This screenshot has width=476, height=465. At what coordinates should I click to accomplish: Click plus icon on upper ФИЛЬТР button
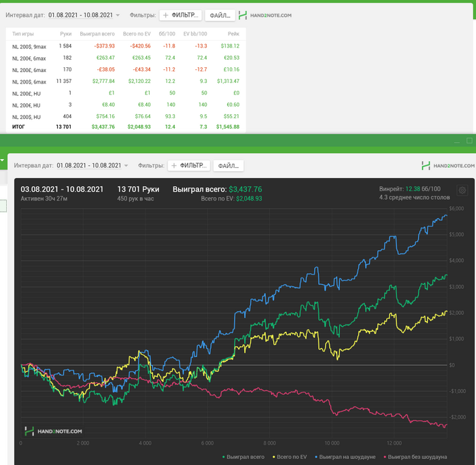[166, 15]
